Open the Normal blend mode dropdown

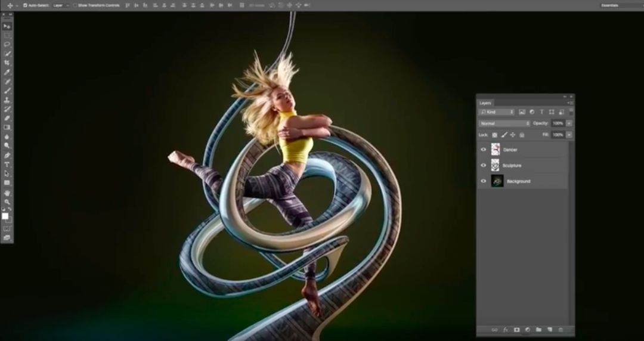[x=504, y=123]
